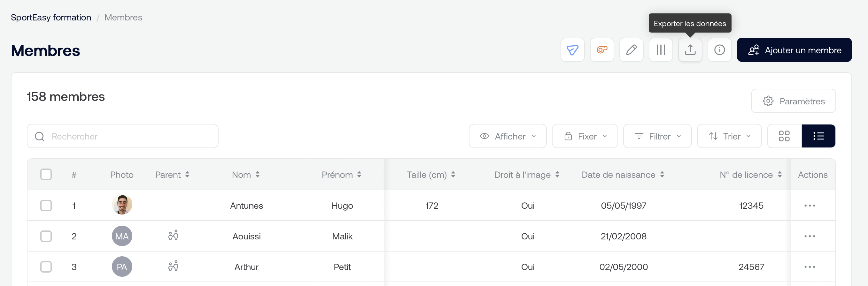Click Membres breadcrumb item

pos(123,17)
